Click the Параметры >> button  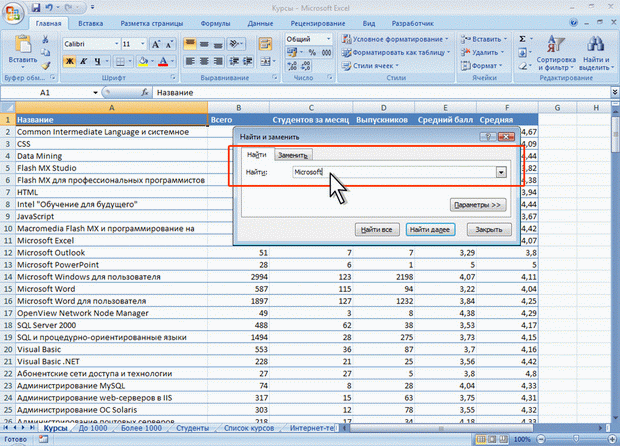click(x=478, y=205)
